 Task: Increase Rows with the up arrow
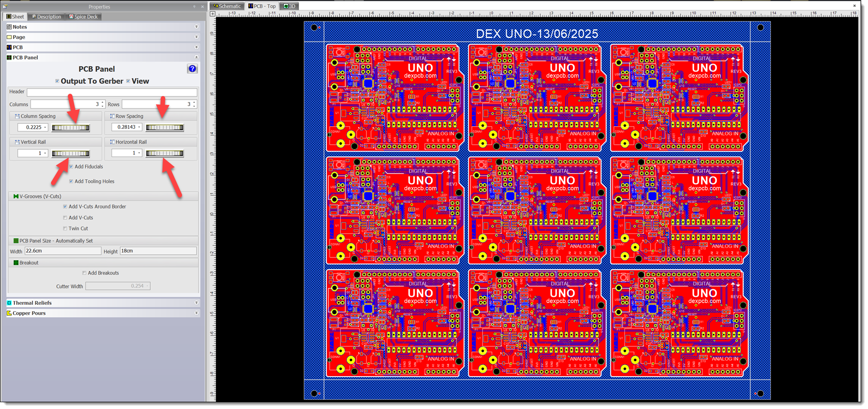(194, 102)
